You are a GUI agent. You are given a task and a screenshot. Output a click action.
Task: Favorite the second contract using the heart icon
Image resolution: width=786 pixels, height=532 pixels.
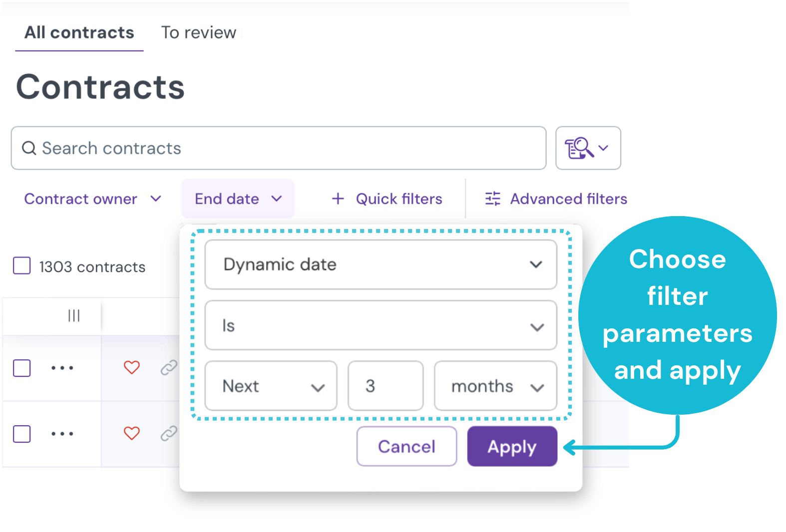coord(131,434)
